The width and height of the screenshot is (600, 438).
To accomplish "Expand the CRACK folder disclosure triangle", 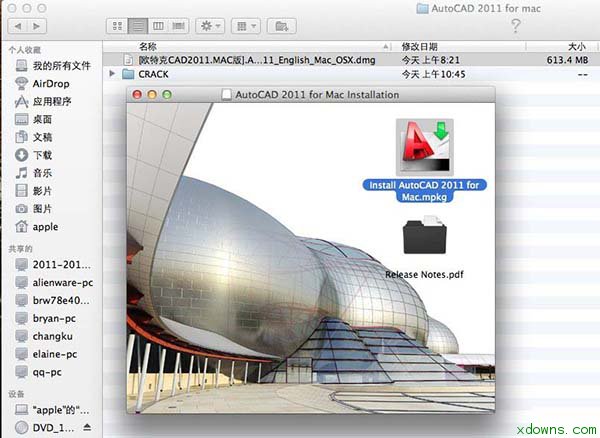I will coord(112,73).
